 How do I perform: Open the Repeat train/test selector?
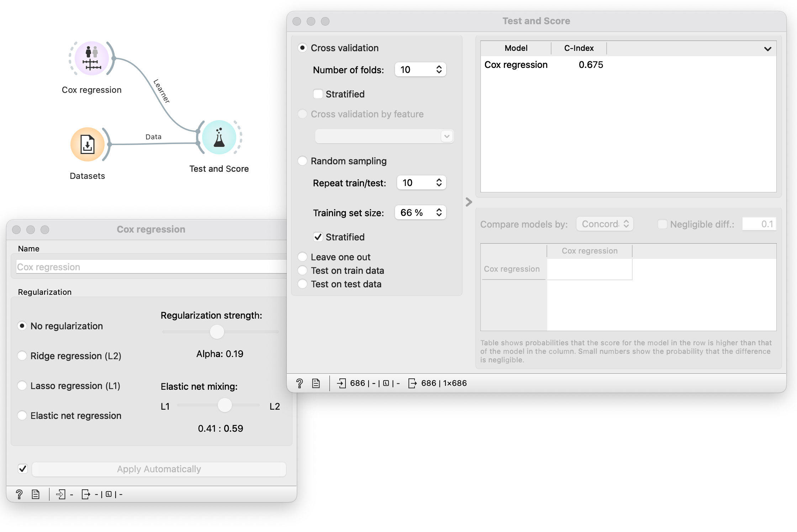click(x=421, y=183)
